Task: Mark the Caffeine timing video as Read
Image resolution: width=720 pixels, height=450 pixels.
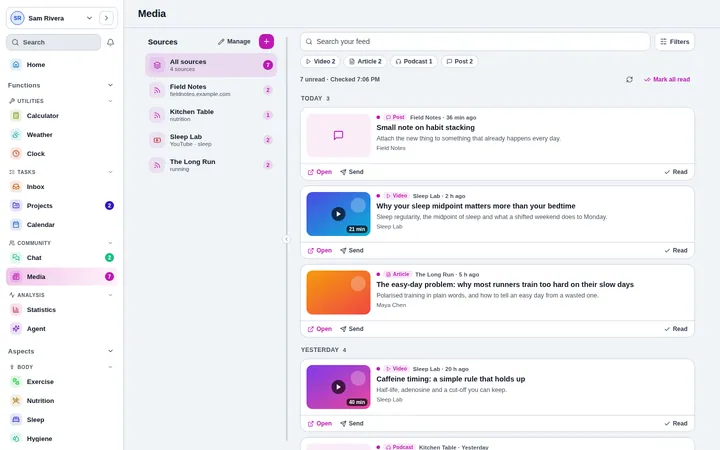Action: (676, 424)
